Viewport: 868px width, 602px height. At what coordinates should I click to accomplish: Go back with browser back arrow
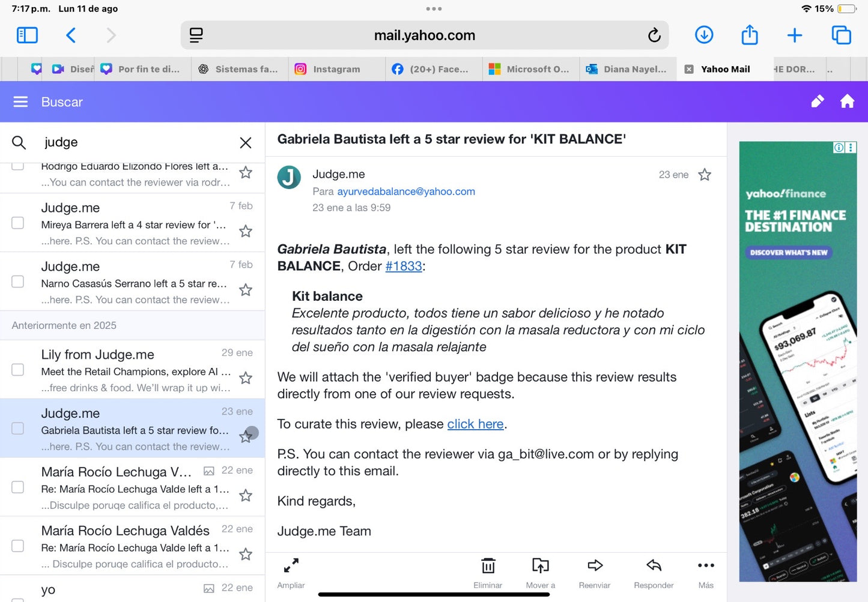click(71, 35)
